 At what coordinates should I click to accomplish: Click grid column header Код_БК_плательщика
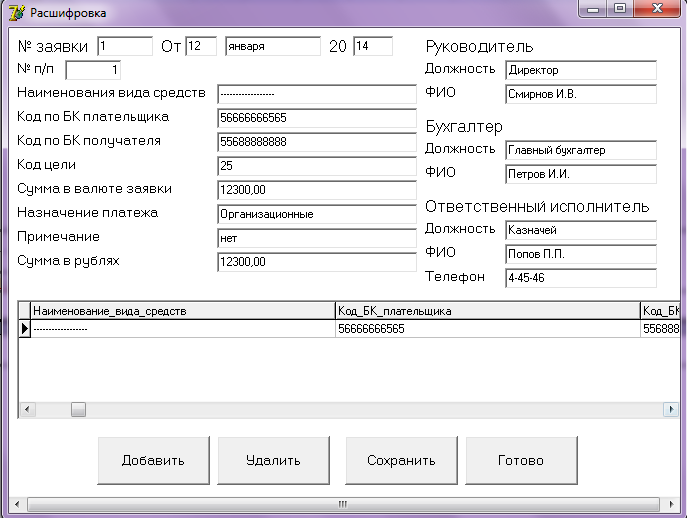click(x=488, y=311)
